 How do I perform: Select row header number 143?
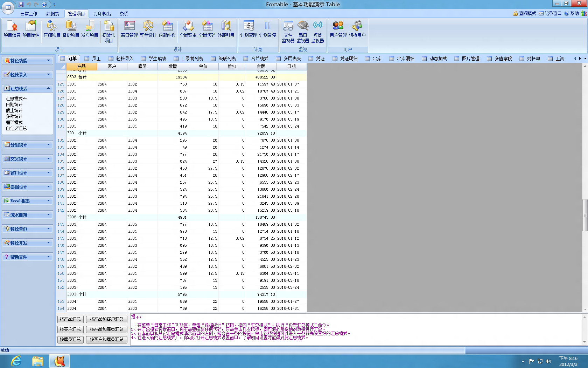tap(61, 224)
